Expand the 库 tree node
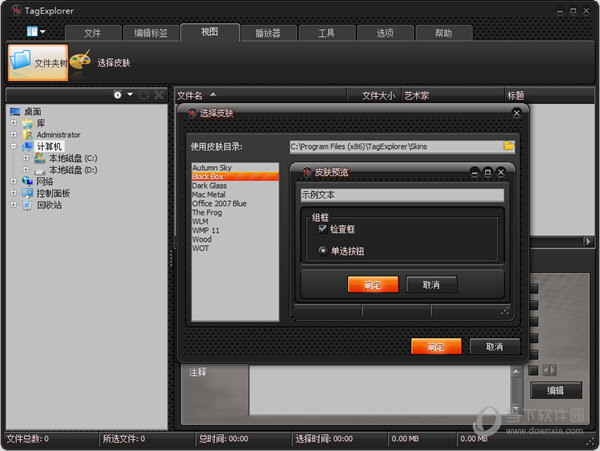Viewport: 600px width, 451px height. pyautogui.click(x=13, y=123)
